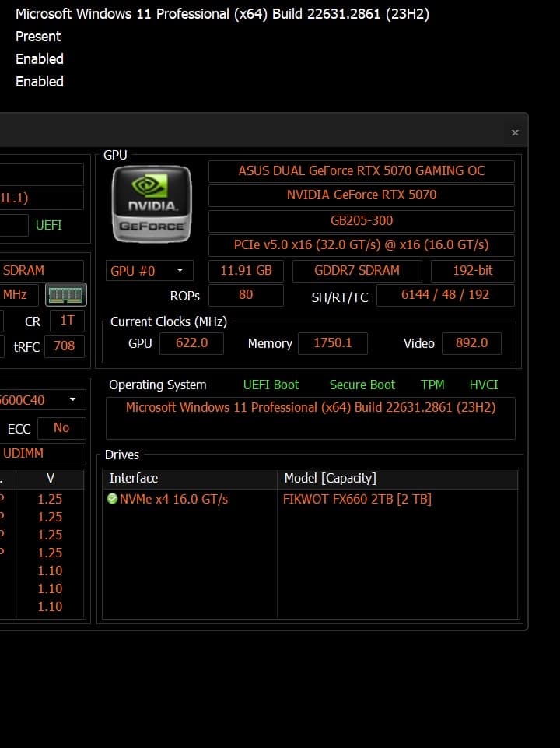Select the Windows 11 Professional text in Operating System box
Screen dimensions: 560x748
(310, 407)
